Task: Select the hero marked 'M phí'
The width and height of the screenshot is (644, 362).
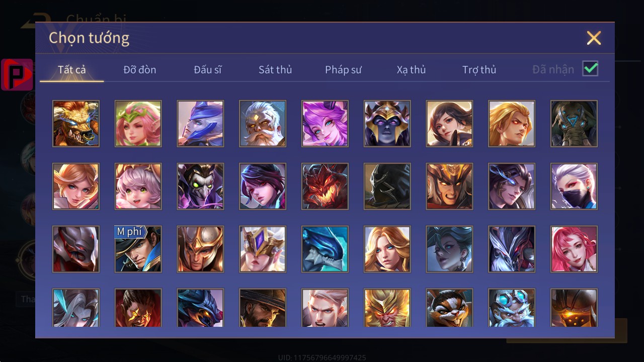Action: pos(138,249)
